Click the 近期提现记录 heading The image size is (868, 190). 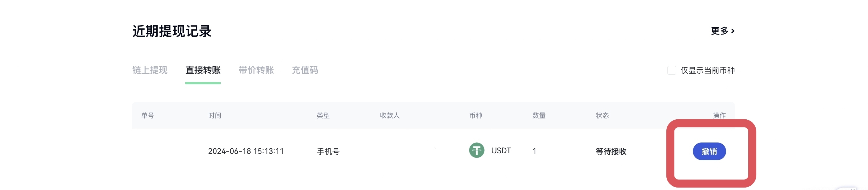coord(172,31)
